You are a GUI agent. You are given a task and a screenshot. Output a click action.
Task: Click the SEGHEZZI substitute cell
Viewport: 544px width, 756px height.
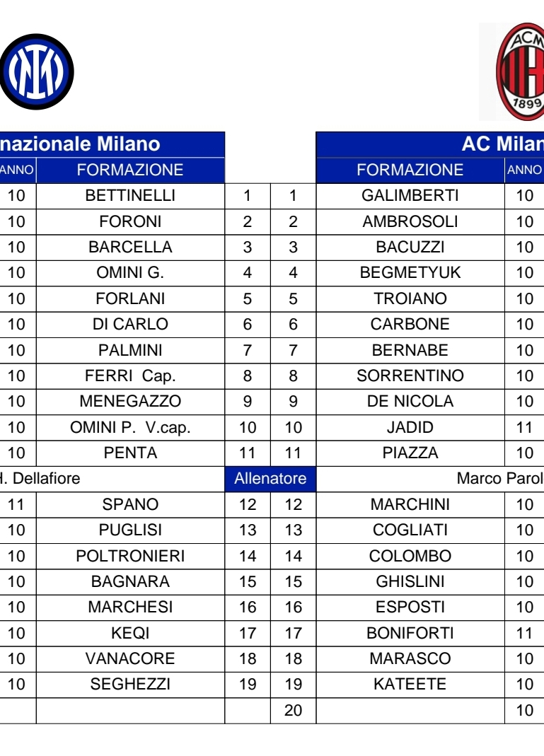130,685
